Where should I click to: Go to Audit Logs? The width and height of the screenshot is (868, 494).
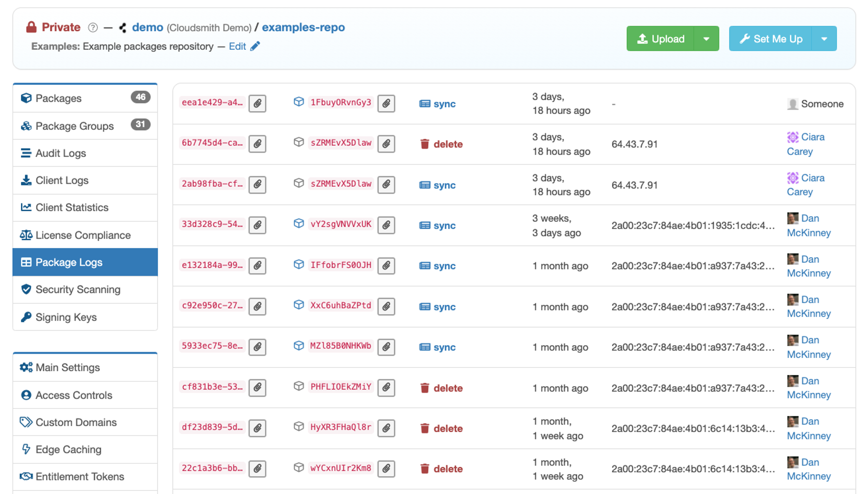pos(85,153)
